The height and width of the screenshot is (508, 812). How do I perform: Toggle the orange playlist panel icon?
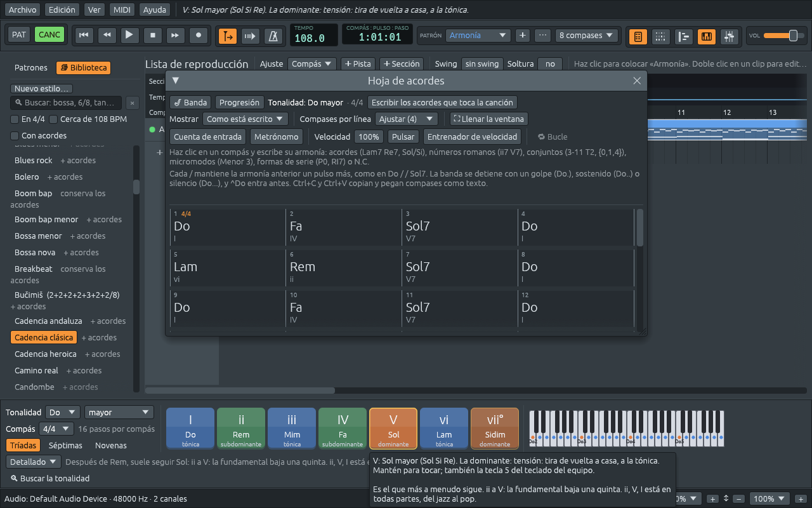(x=638, y=36)
